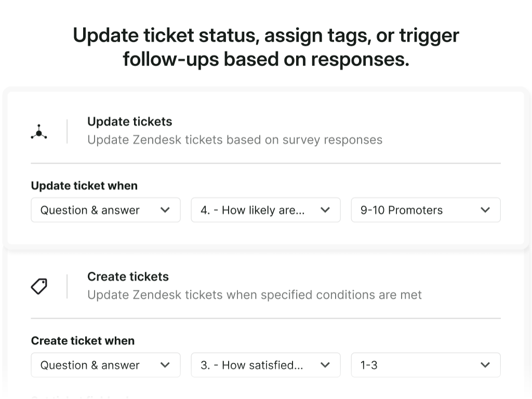Open the '9-10 Promoters' answer dropdown
Screen dimensions: 532x399
pyautogui.click(x=425, y=210)
